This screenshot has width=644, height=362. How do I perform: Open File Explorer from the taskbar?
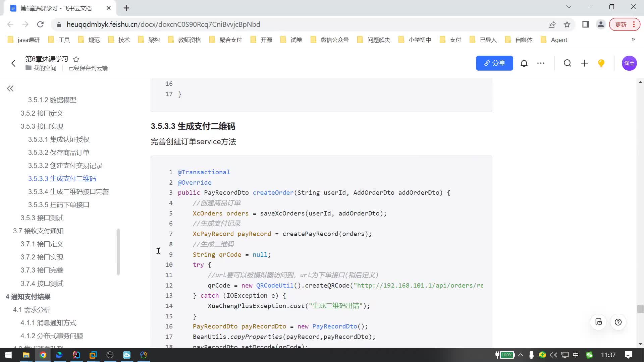[26, 355]
